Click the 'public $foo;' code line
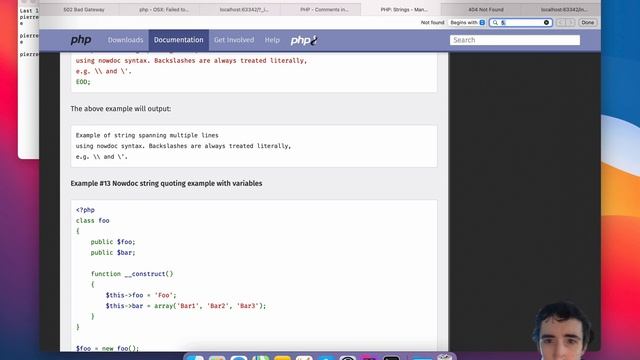The image size is (640, 360). pos(113,242)
